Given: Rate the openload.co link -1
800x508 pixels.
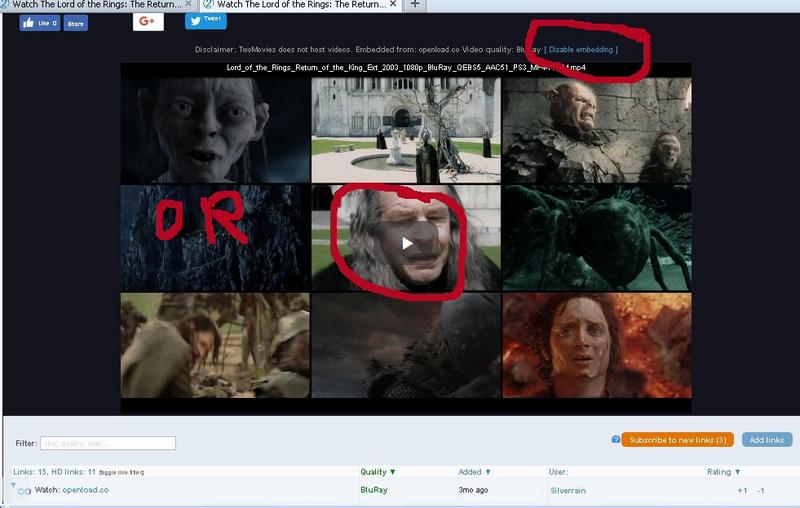Looking at the screenshot, I should point(760,491).
